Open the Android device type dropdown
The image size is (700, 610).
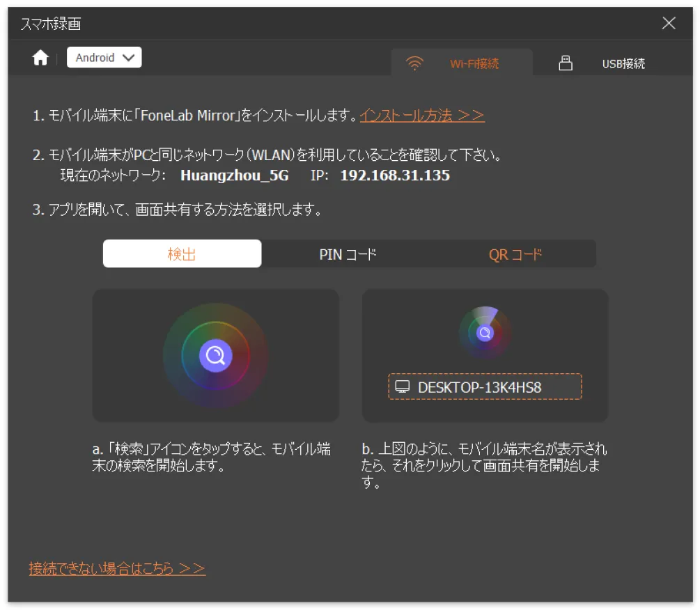tap(104, 58)
